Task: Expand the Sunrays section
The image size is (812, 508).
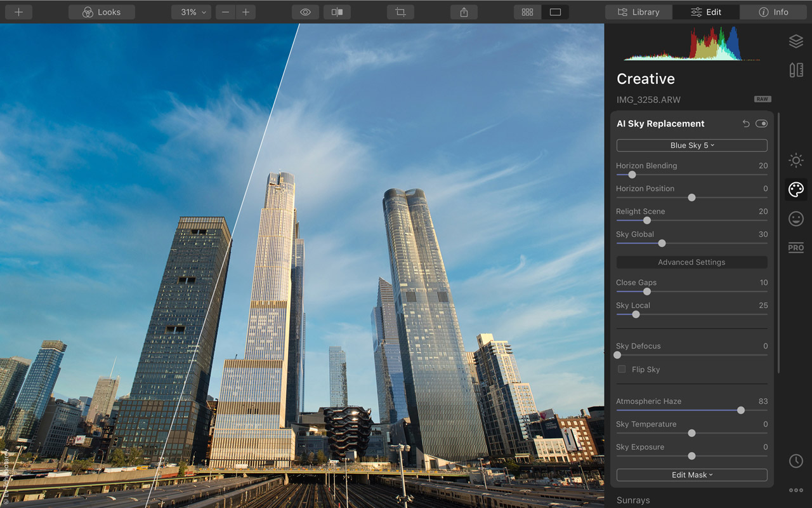Action: (x=633, y=500)
